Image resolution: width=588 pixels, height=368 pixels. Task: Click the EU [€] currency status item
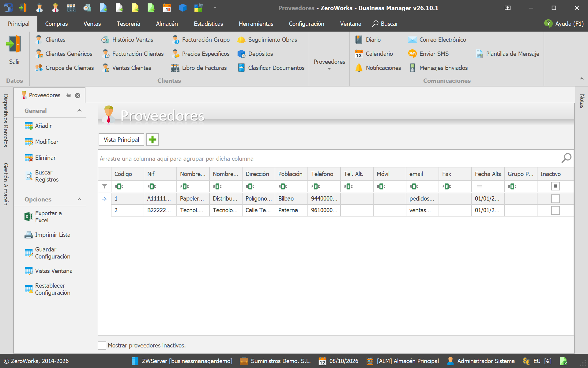[x=537, y=361]
